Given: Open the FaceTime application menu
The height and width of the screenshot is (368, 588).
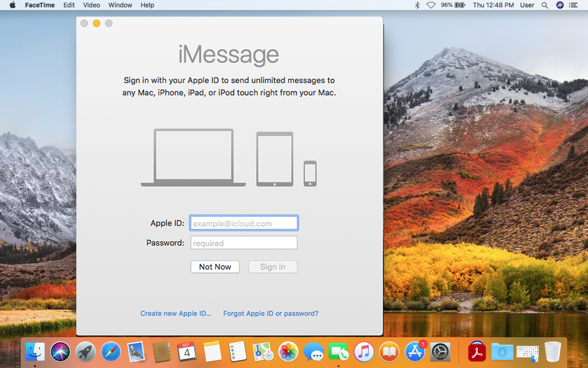Looking at the screenshot, I should point(40,5).
